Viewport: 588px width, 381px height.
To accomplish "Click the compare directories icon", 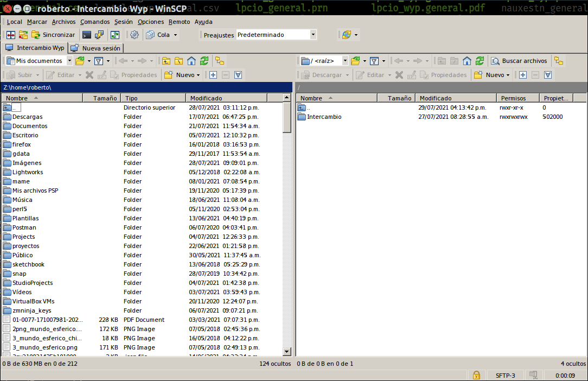I will 11,35.
